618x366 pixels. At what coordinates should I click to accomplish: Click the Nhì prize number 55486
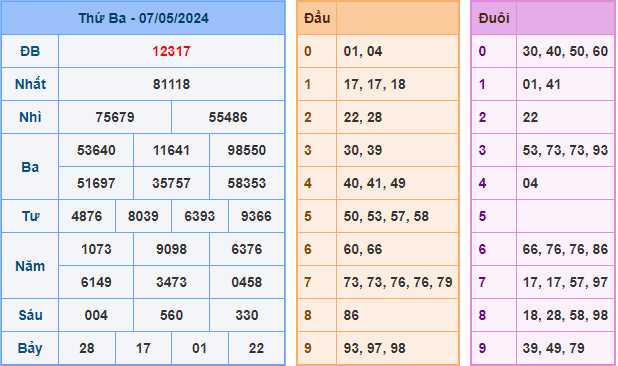[228, 117]
